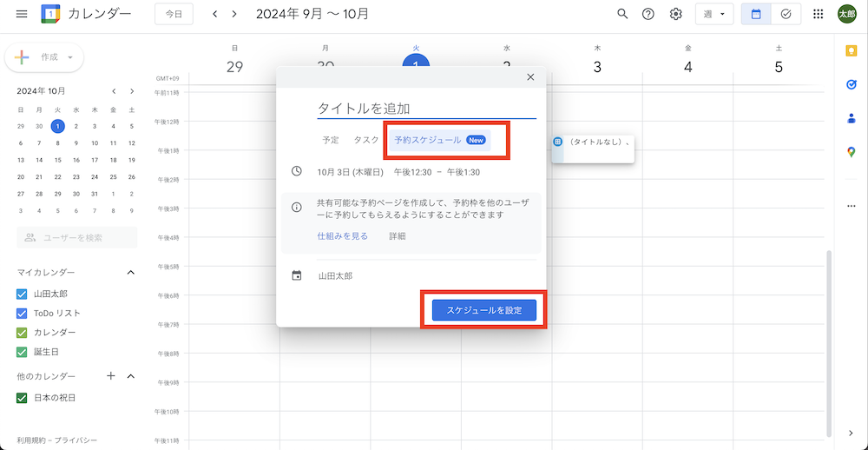The image size is (868, 450).
Task: Open Google Tasks in side panel
Action: [x=851, y=84]
